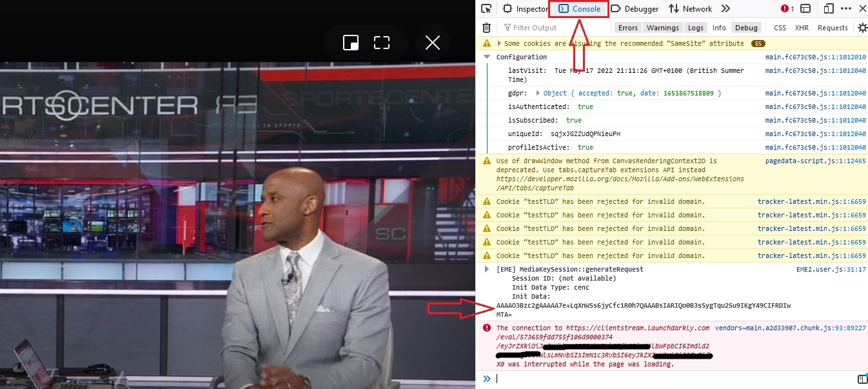Viewport: 868px width, 389px height.
Task: Expand the gdpr Object entry
Action: [538, 94]
